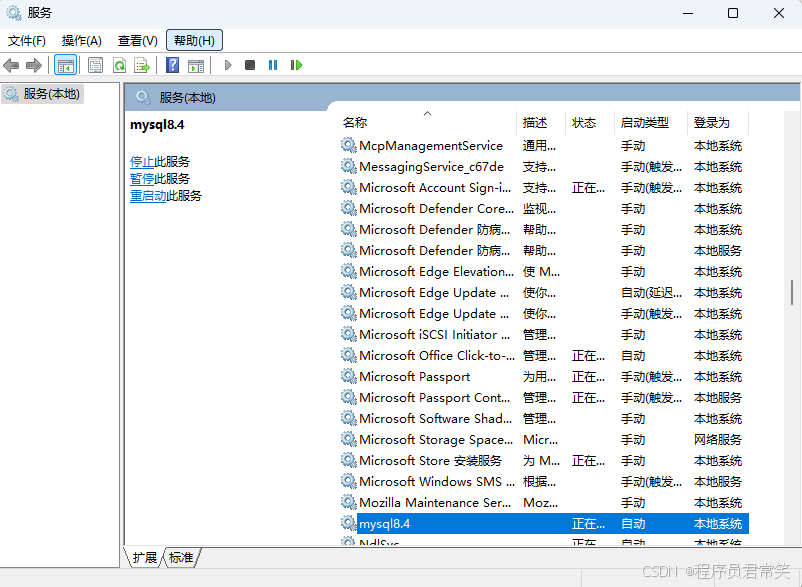Click the 服务(本地) icon in the pane header
This screenshot has width=802, height=587.
(x=143, y=98)
